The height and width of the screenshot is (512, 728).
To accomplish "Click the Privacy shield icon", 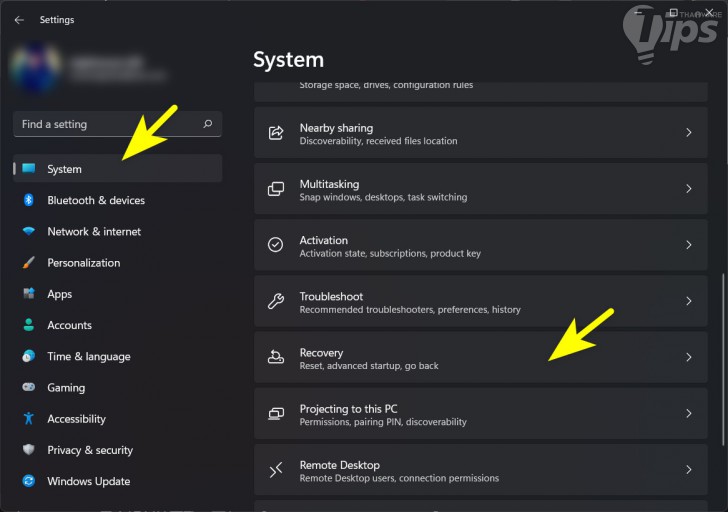I will pos(29,449).
